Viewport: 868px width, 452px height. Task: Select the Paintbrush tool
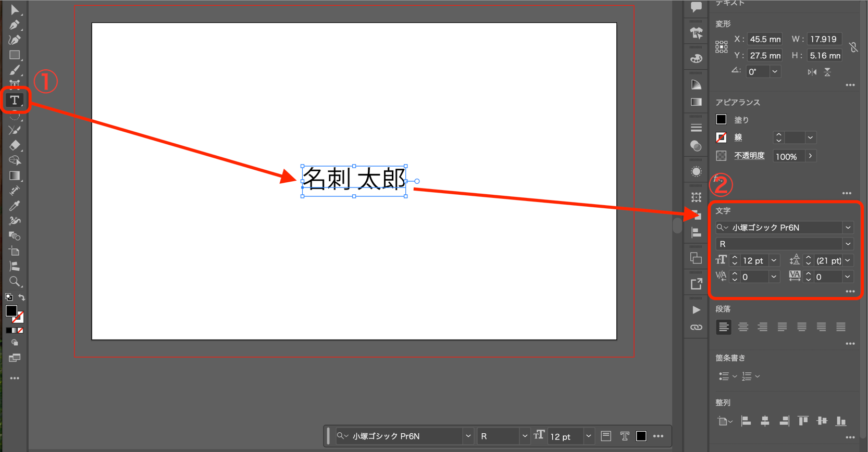click(x=15, y=70)
